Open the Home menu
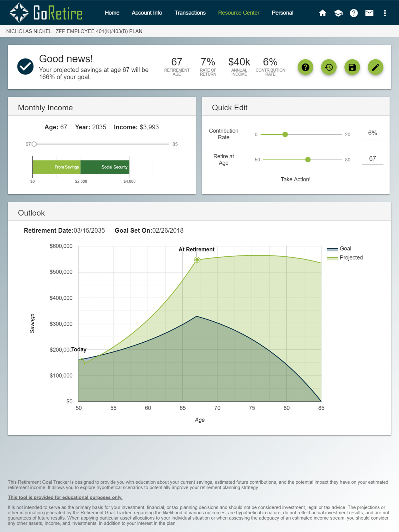399x532 pixels. point(112,13)
